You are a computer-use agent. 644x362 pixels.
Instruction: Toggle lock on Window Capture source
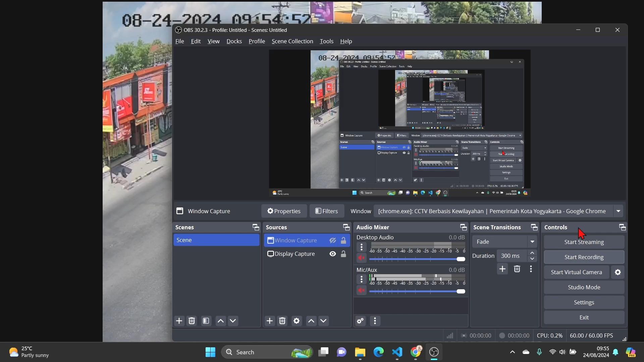343,240
